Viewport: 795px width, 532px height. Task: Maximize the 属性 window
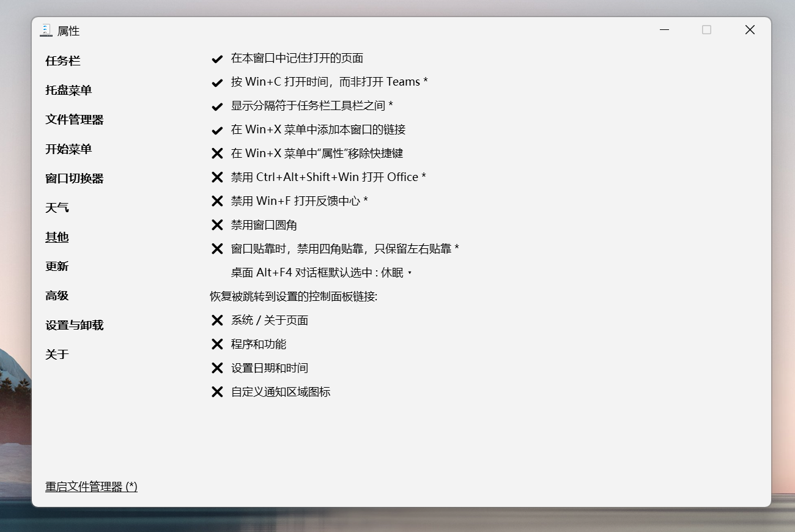pos(706,30)
